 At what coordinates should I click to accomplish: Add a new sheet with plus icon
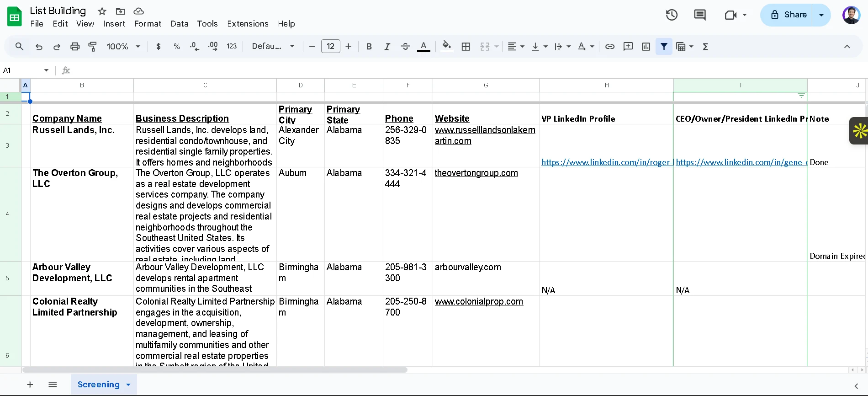[30, 385]
